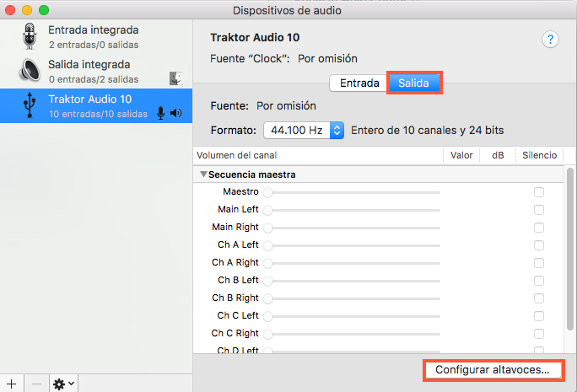The width and height of the screenshot is (577, 392).
Task: Click the green zoom window button
Action: tap(44, 10)
